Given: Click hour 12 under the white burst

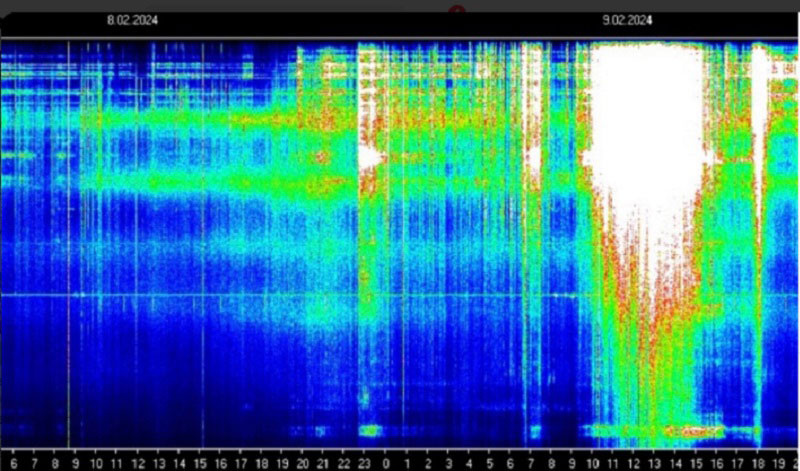Looking at the screenshot, I should (x=635, y=464).
